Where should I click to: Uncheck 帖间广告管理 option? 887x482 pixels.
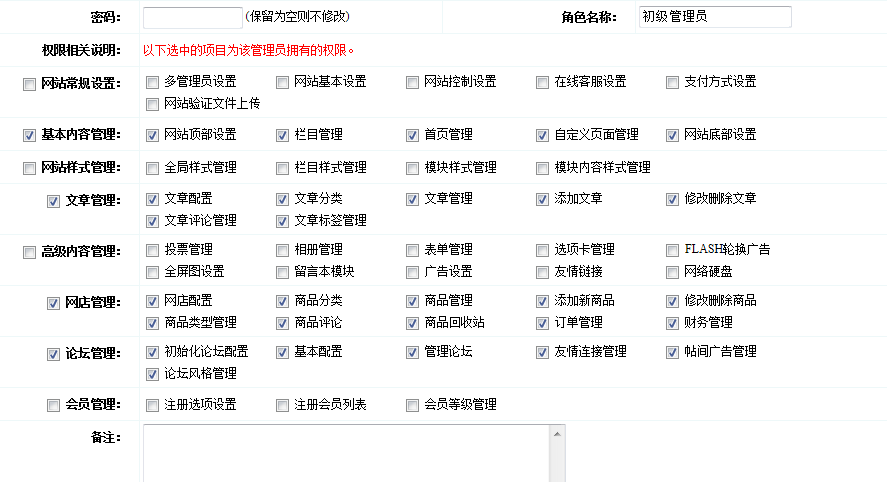tap(672, 352)
